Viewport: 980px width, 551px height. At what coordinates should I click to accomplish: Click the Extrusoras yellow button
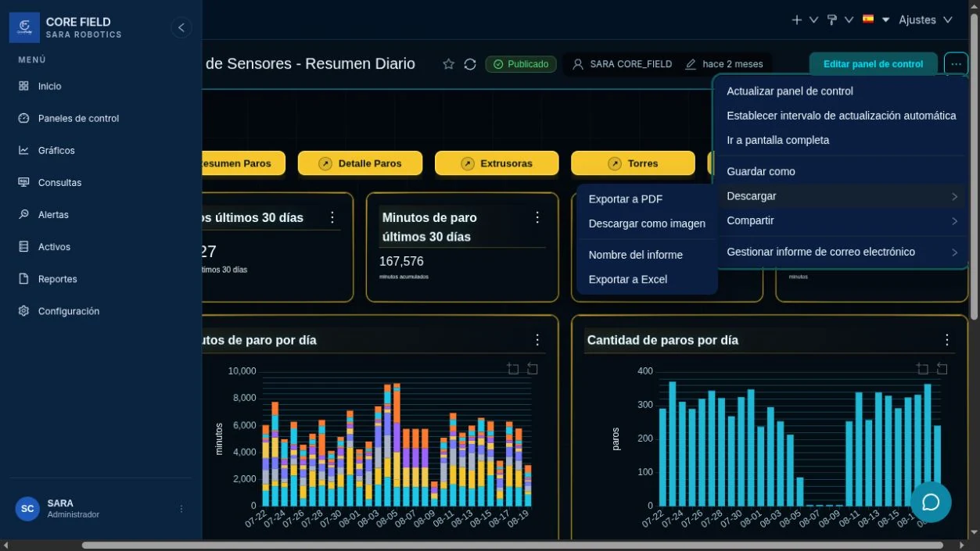[497, 163]
